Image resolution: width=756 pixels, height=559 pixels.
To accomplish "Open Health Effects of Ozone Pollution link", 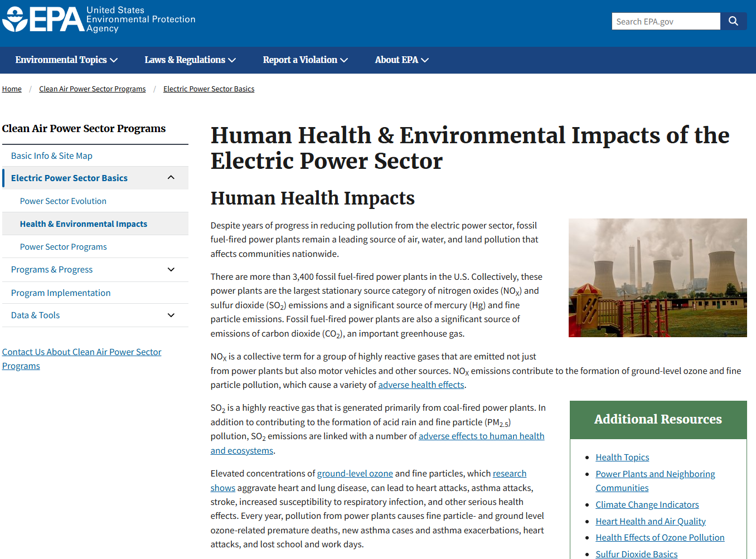I will [660, 538].
